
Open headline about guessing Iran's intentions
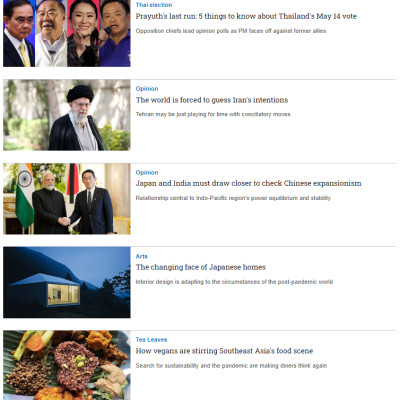(x=212, y=100)
